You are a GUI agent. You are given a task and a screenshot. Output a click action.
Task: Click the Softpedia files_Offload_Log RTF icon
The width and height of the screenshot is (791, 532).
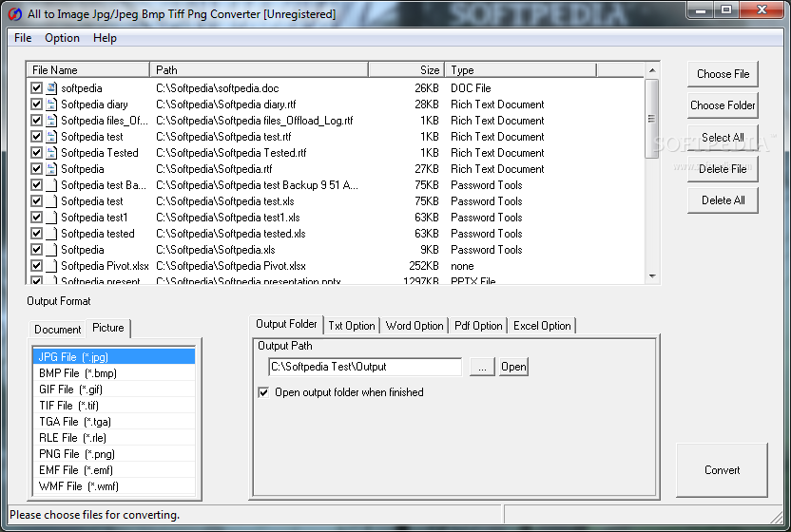pyautogui.click(x=51, y=121)
